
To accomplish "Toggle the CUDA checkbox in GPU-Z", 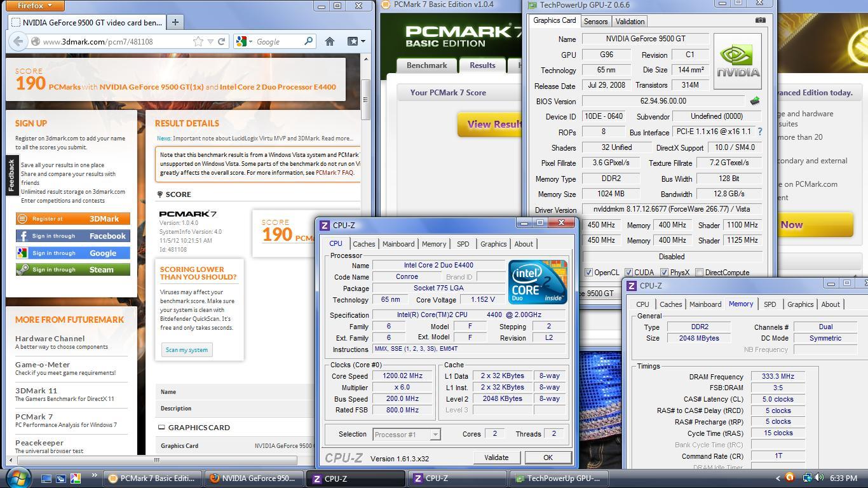I will click(628, 273).
